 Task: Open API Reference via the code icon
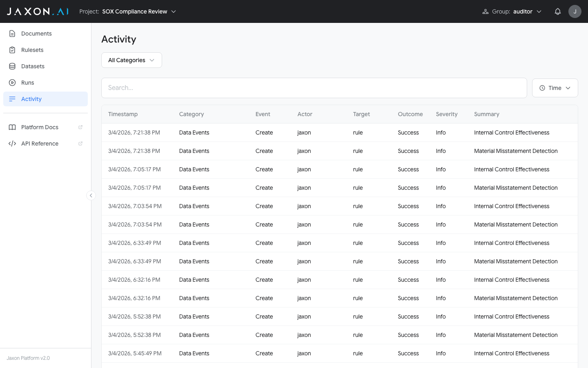(x=12, y=143)
